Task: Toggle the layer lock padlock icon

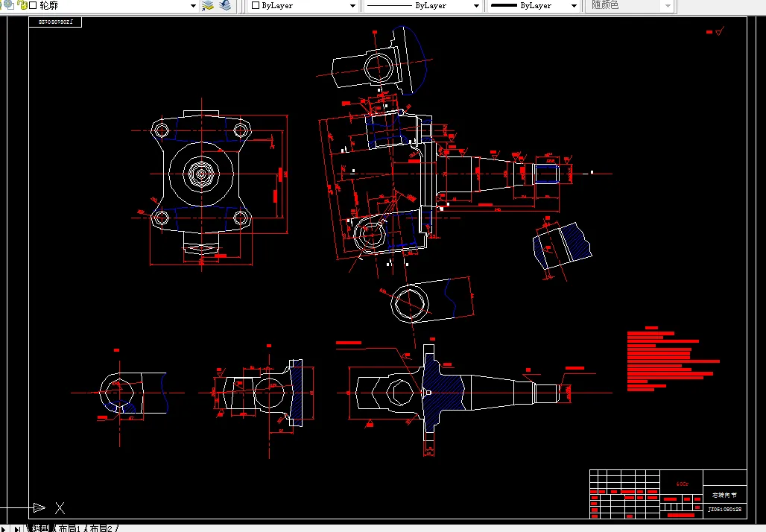Action: (22, 5)
